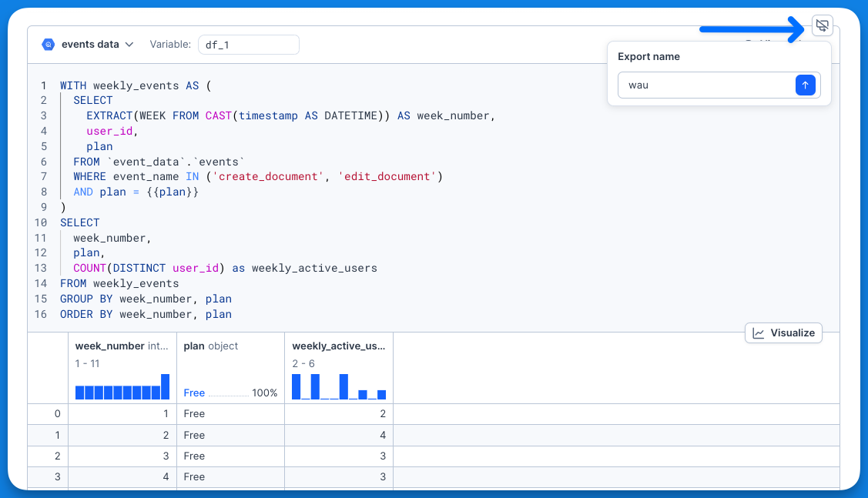Screen dimensions: 868x498
Task: Focus the Export name field containing wau
Action: click(705, 85)
